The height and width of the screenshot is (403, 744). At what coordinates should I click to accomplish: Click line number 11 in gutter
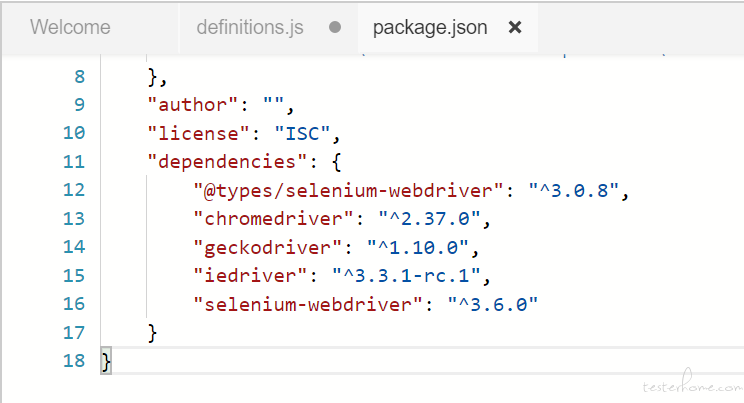[74, 162]
